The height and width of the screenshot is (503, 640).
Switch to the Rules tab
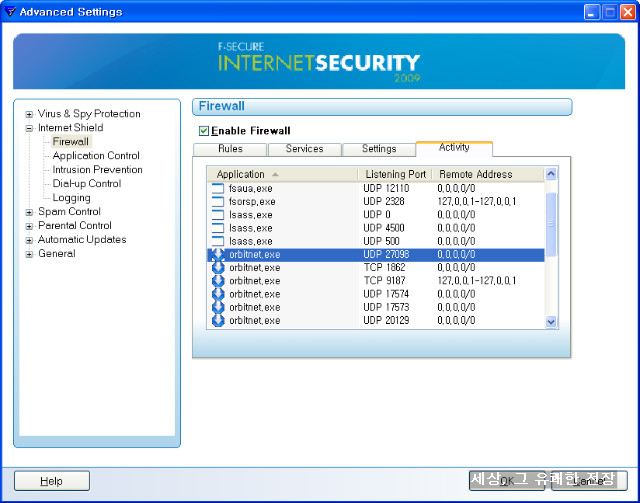(230, 149)
